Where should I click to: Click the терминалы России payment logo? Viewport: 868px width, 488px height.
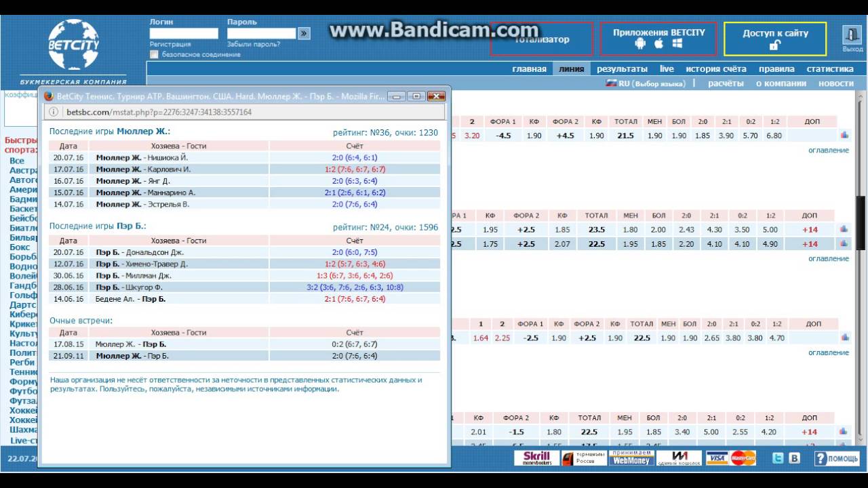(584, 458)
